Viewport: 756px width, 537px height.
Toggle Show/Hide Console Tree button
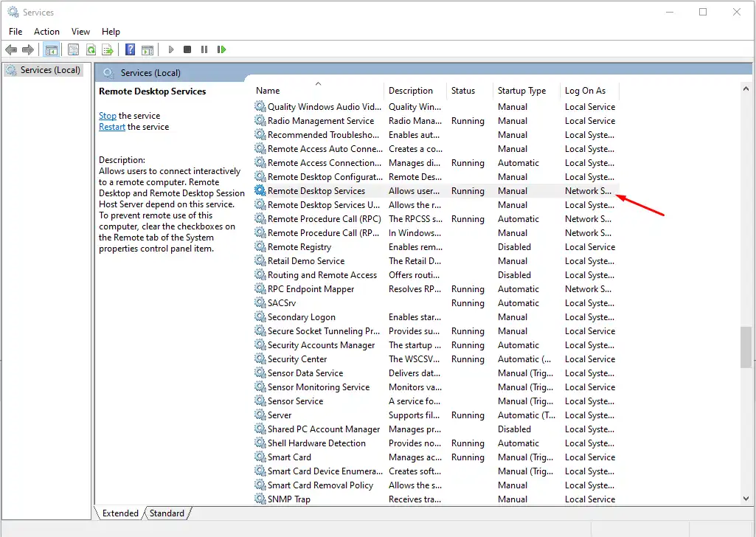coord(51,49)
